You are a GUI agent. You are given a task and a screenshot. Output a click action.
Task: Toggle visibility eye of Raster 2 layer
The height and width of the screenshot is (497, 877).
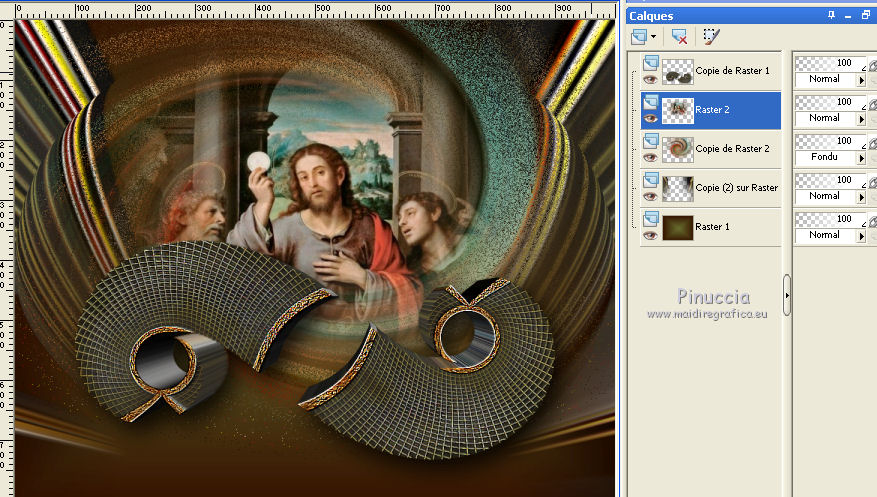tap(650, 119)
